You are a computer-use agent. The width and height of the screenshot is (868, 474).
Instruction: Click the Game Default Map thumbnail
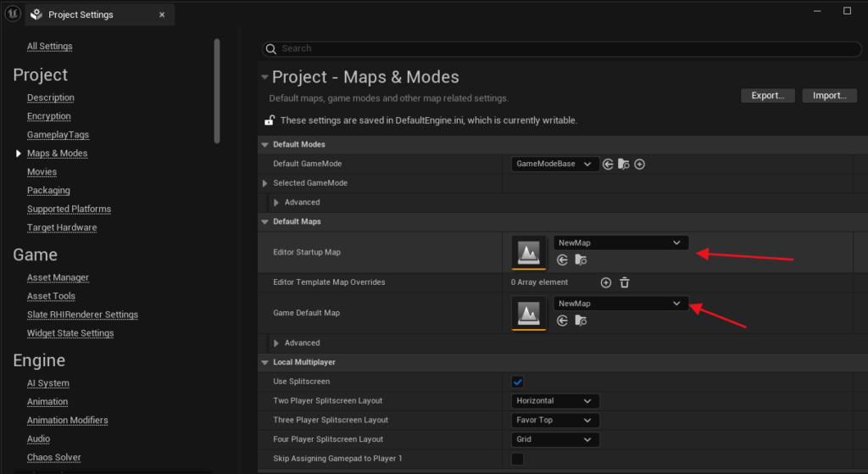529,312
